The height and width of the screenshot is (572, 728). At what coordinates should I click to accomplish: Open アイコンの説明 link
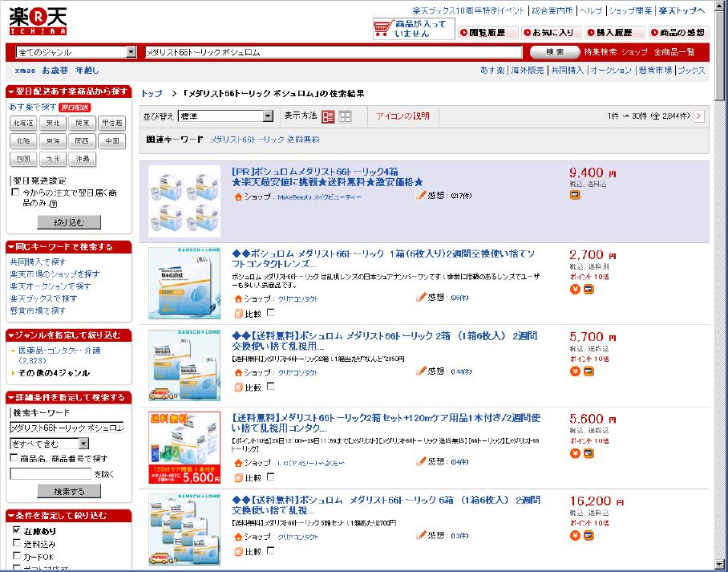tap(402, 116)
